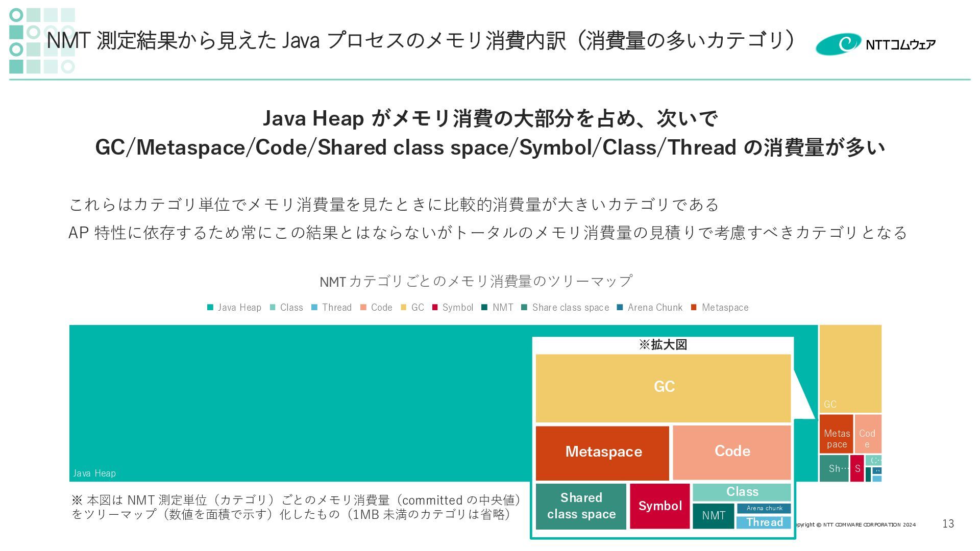Select the Symbol legend entry
Image resolution: width=980 pixels, height=551 pixels.
pyautogui.click(x=457, y=307)
